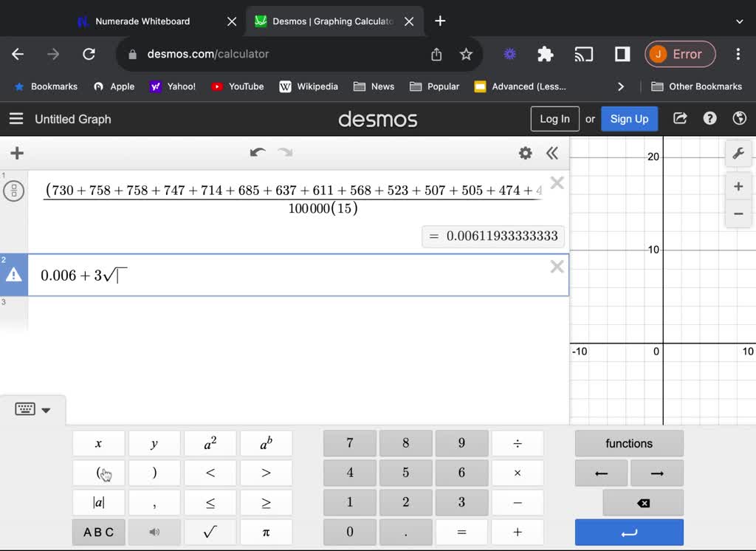
Task: Click the browser forward arrow
Action: point(53,54)
